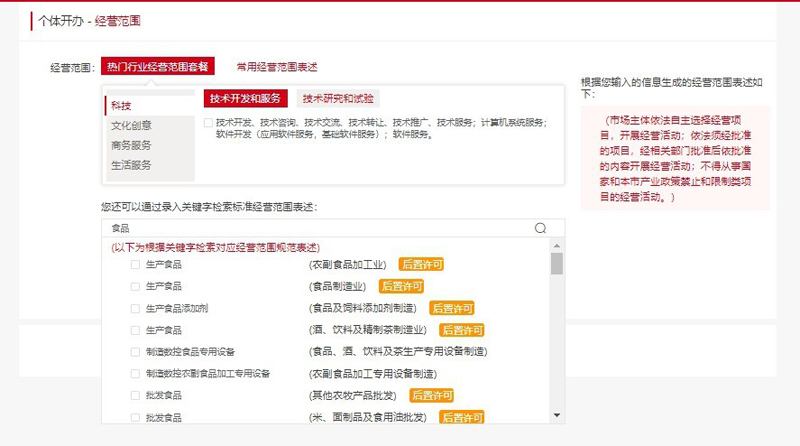Select 生活服务 industry category

tap(131, 165)
